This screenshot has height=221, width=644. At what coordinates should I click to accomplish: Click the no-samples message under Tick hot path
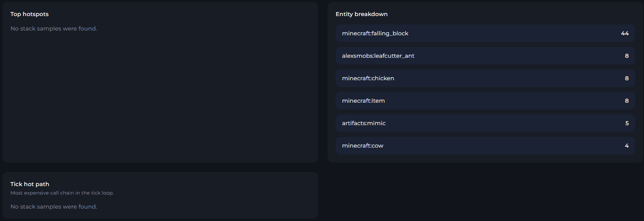(54, 207)
